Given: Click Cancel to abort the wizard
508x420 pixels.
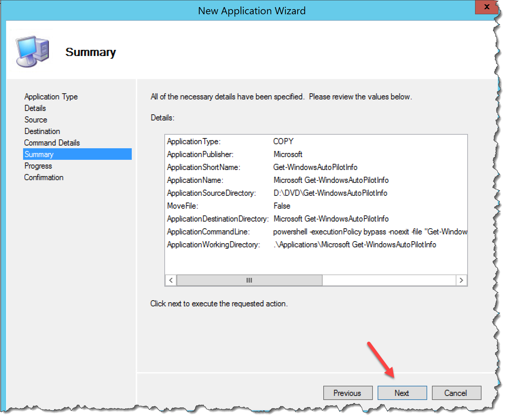Looking at the screenshot, I should (456, 393).
